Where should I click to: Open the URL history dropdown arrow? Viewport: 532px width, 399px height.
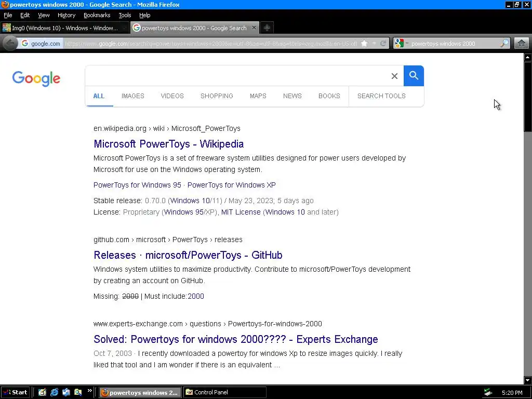(374, 44)
